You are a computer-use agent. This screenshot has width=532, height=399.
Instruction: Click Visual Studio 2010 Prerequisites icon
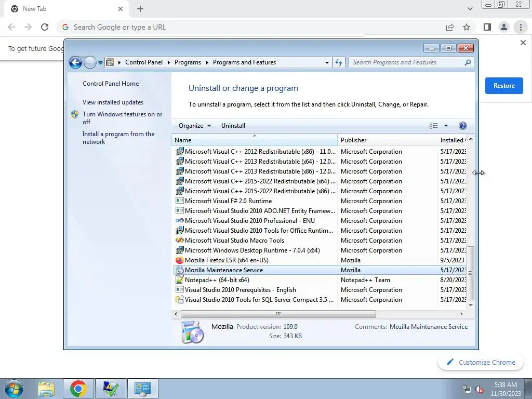pyautogui.click(x=179, y=290)
